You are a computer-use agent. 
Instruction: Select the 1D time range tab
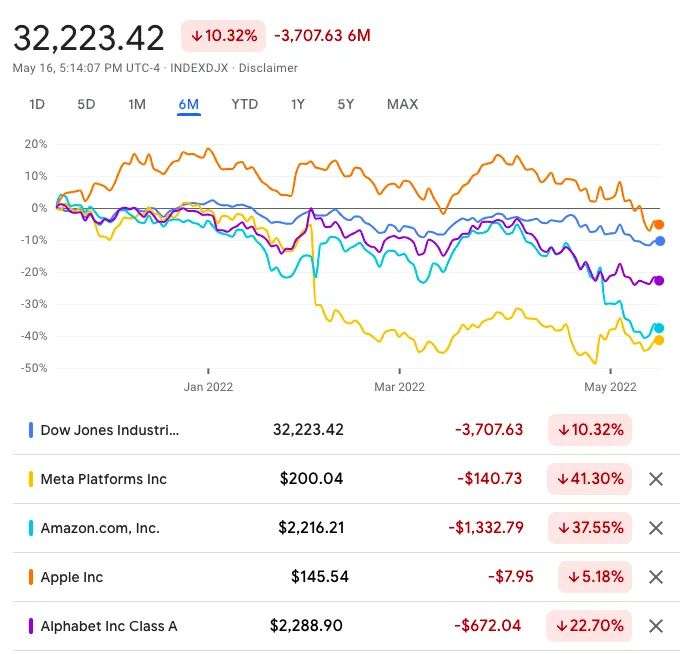pos(37,104)
